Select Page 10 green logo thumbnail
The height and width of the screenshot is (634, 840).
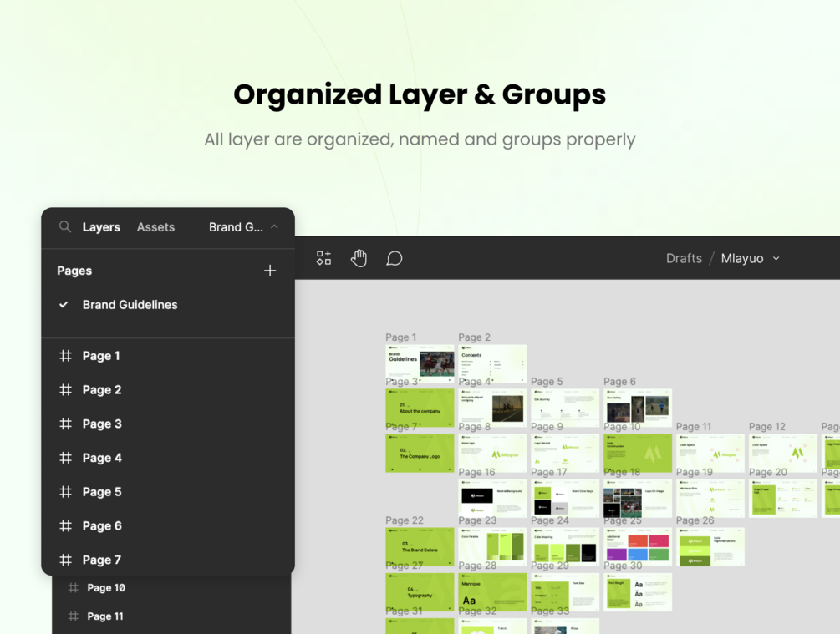[638, 453]
